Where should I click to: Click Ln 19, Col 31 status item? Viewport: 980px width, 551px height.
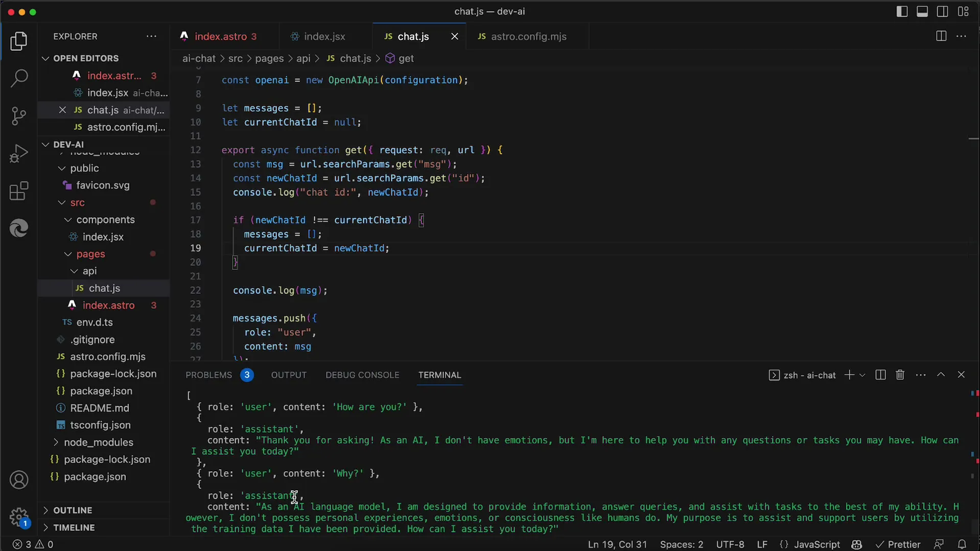[x=617, y=544]
